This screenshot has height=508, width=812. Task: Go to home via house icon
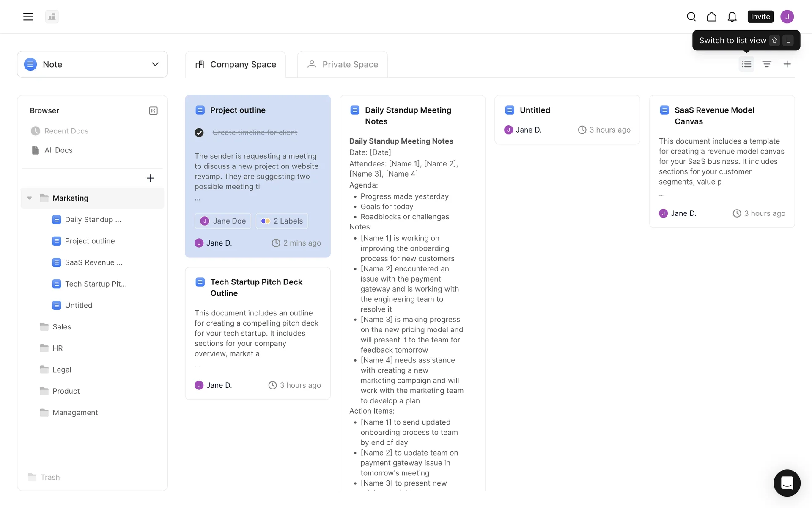[711, 17]
